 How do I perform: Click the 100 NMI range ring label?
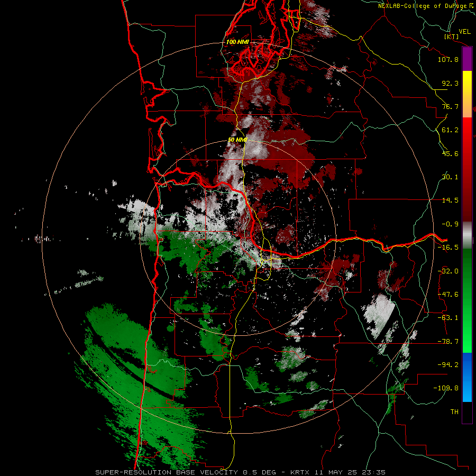237,42
